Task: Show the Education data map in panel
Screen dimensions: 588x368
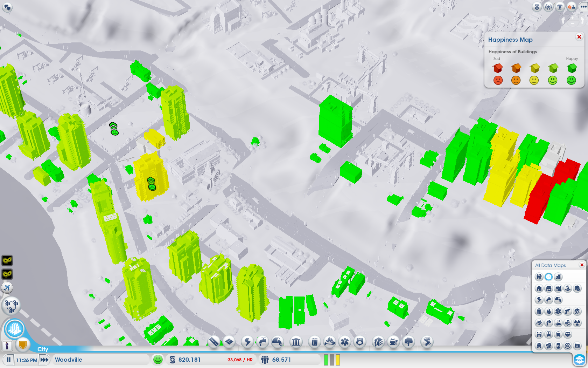Action: coord(577,311)
